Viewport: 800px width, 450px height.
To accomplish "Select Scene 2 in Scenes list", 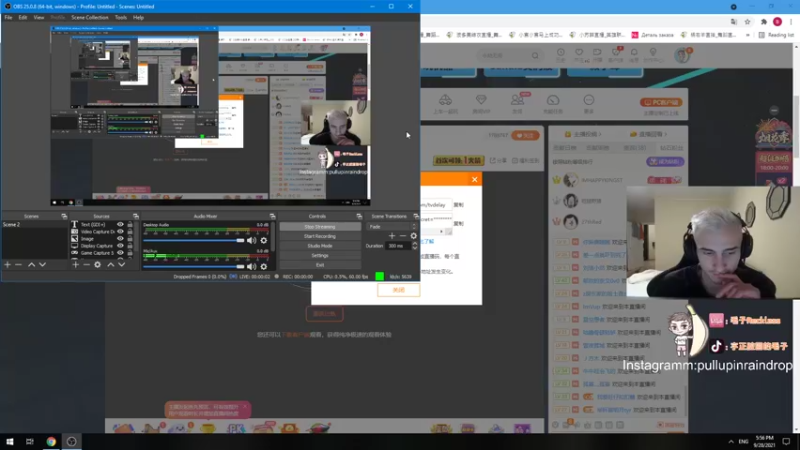I will coord(34,224).
